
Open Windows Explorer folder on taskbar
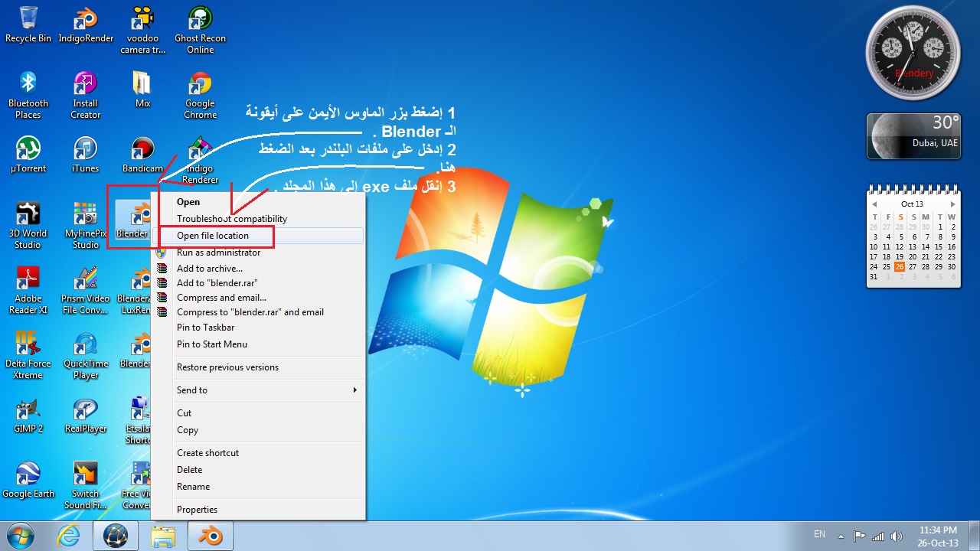point(164,536)
